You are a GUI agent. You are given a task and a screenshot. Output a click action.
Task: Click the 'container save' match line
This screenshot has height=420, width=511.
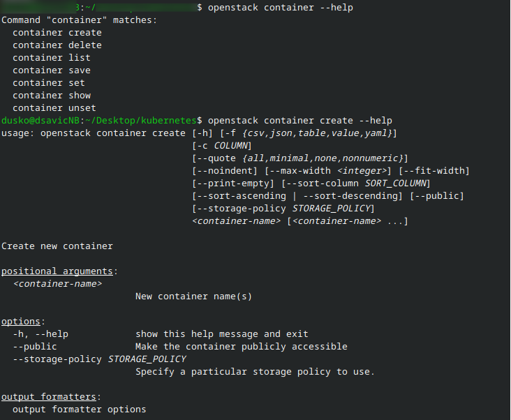(x=51, y=70)
